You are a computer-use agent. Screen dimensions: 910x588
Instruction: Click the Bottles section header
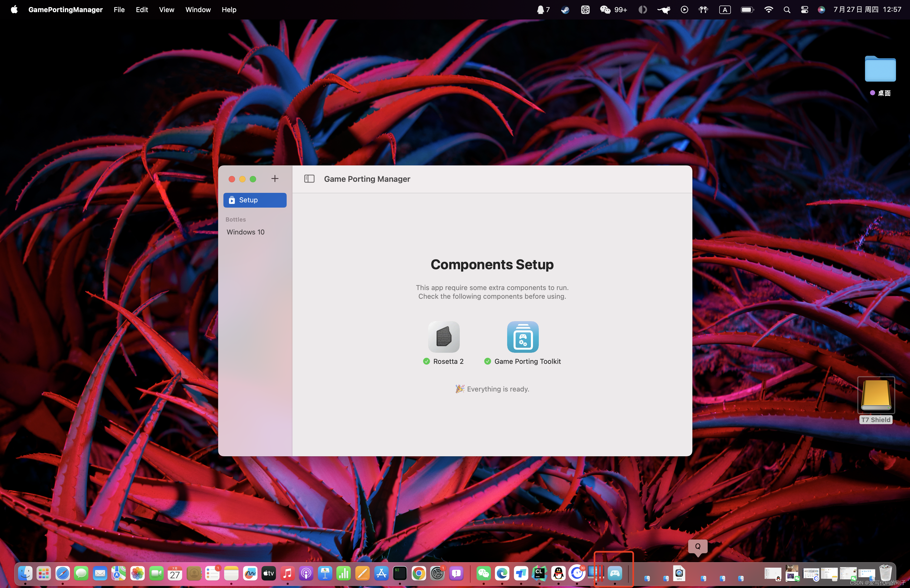235,219
